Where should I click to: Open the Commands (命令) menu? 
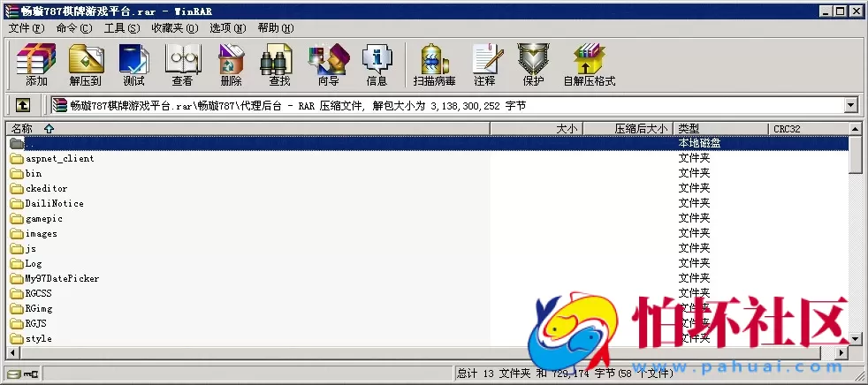(74, 27)
